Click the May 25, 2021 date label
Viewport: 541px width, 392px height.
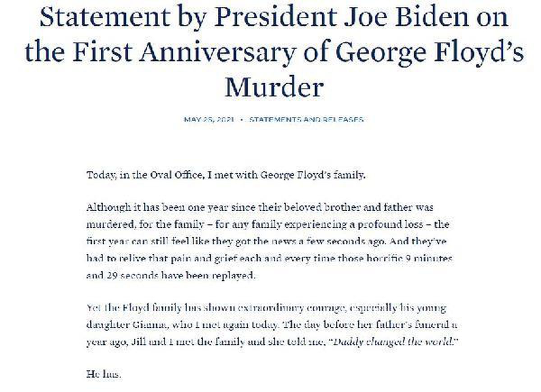[x=209, y=120]
